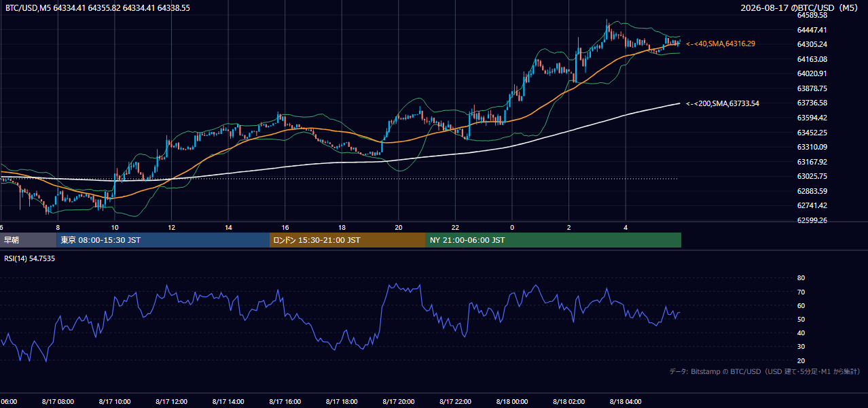Select the ロンドン 15:30-21:00 JST session bar

tap(348, 240)
